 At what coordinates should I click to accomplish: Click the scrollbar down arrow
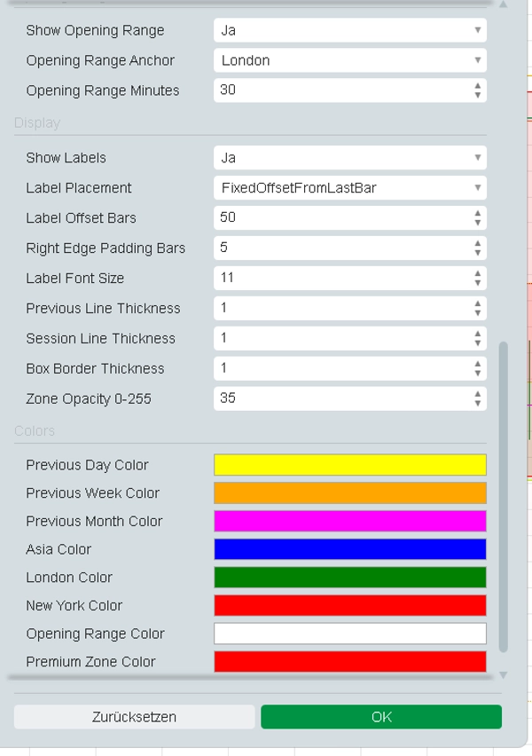pyautogui.click(x=504, y=675)
